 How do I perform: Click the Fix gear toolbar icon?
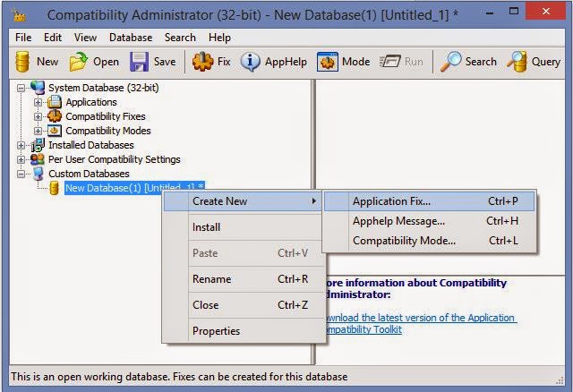click(x=203, y=62)
